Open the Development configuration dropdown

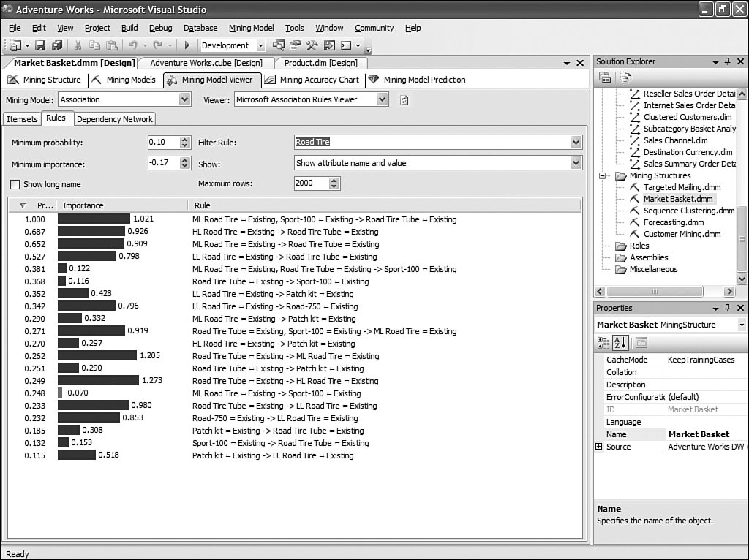tap(260, 45)
